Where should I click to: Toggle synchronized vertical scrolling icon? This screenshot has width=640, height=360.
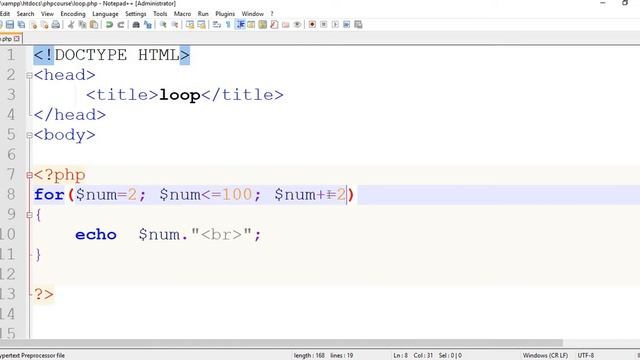pos(190,25)
